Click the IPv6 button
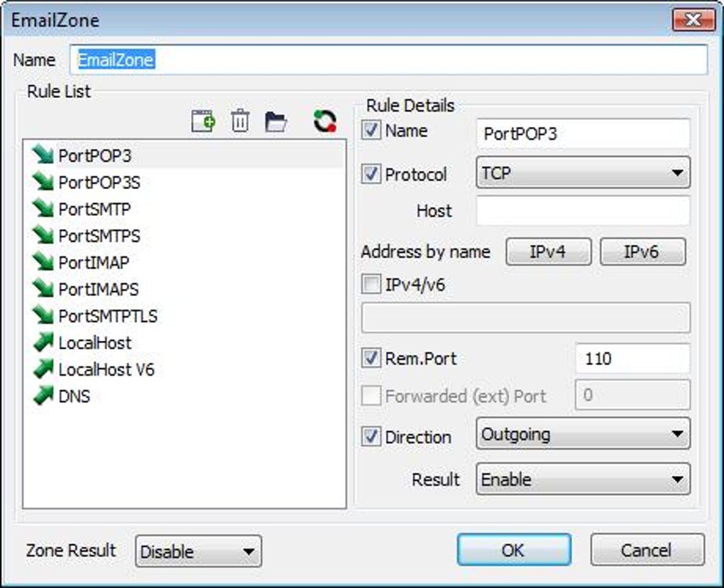 point(643,251)
